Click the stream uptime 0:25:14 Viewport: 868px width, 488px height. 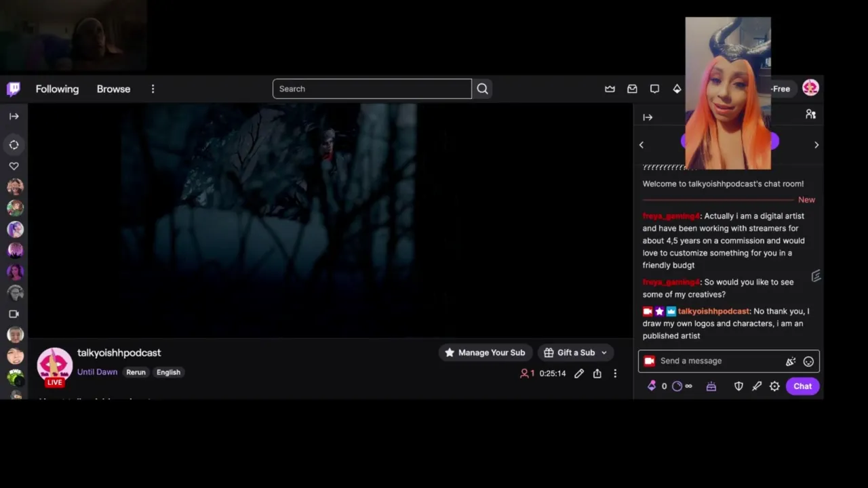coord(553,373)
